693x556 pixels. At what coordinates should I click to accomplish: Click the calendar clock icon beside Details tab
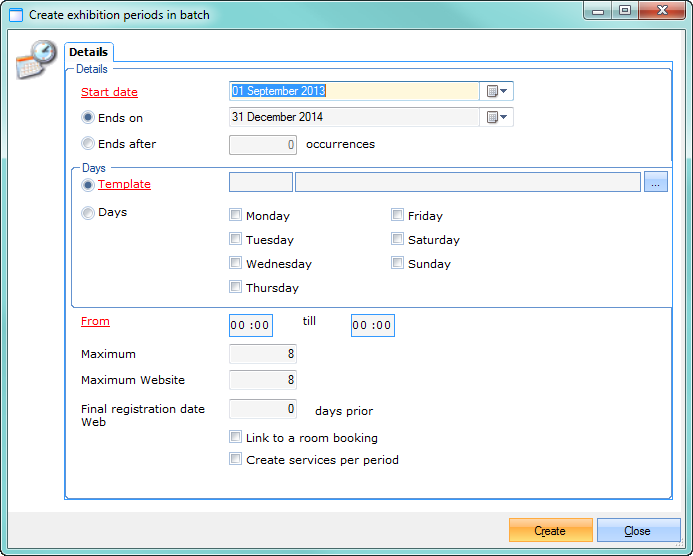click(x=36, y=60)
